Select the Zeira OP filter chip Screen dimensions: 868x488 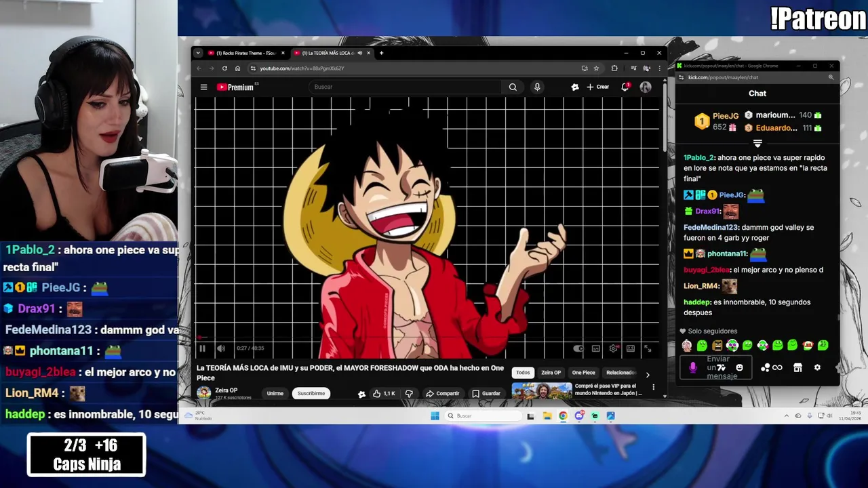[x=551, y=372]
